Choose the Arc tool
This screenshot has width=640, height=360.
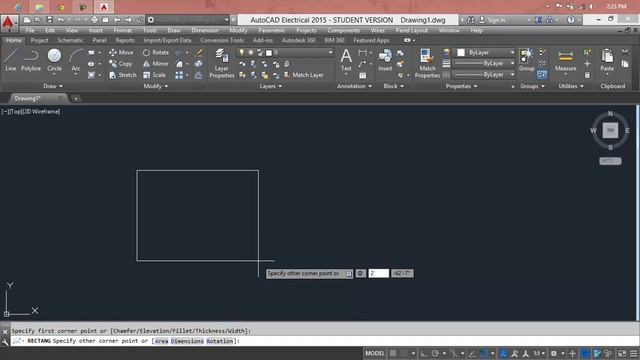(x=76, y=60)
